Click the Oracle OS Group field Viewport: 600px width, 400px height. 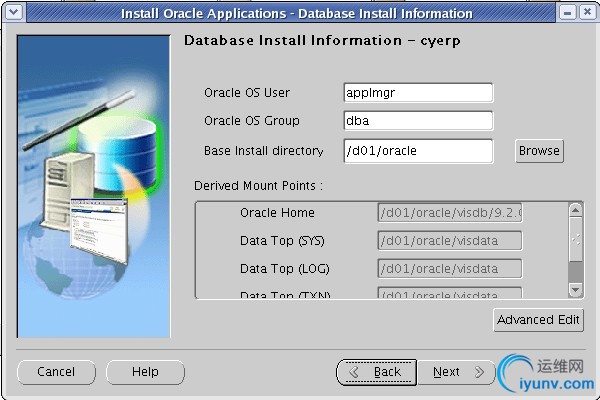418,121
